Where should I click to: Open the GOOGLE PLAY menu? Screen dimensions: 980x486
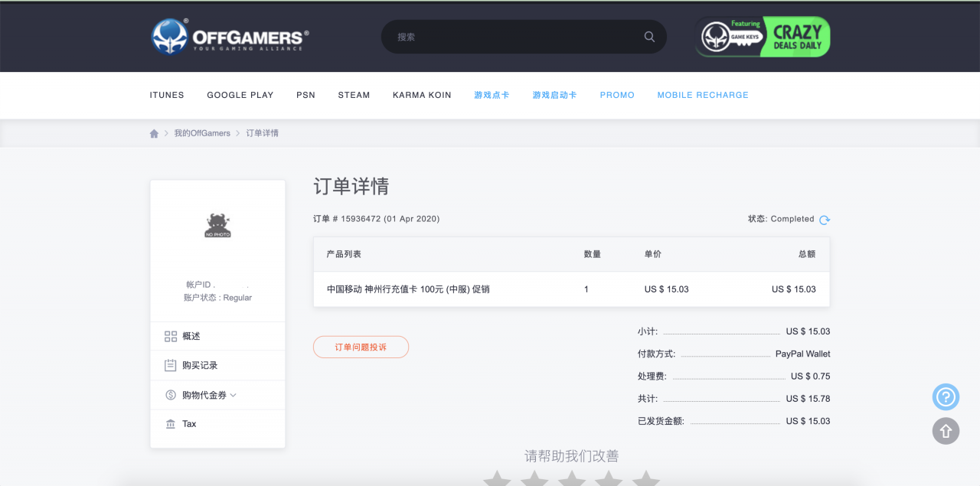click(x=240, y=95)
